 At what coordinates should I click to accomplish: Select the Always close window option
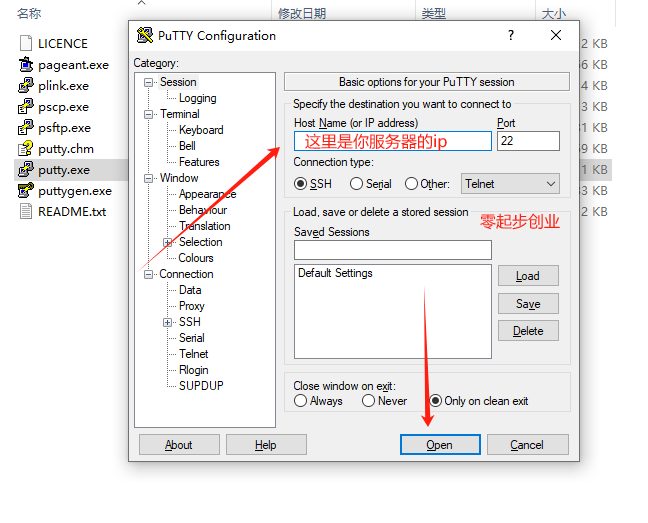301,401
